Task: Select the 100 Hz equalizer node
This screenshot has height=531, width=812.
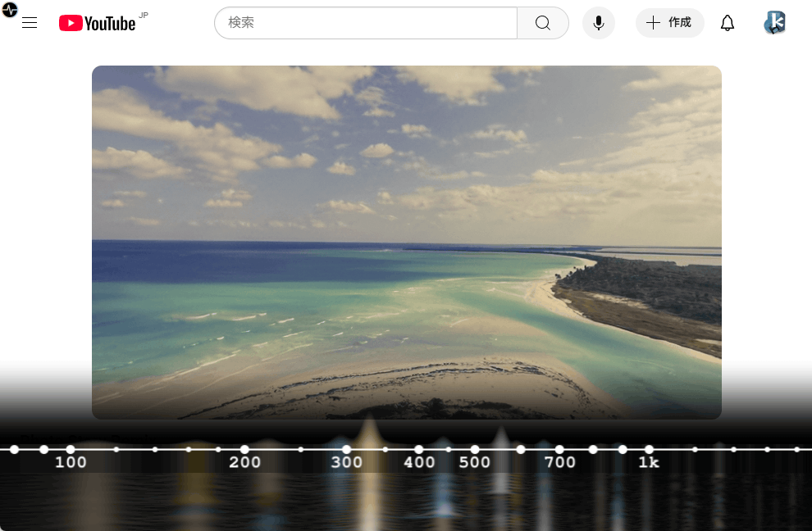Action: click(x=71, y=449)
